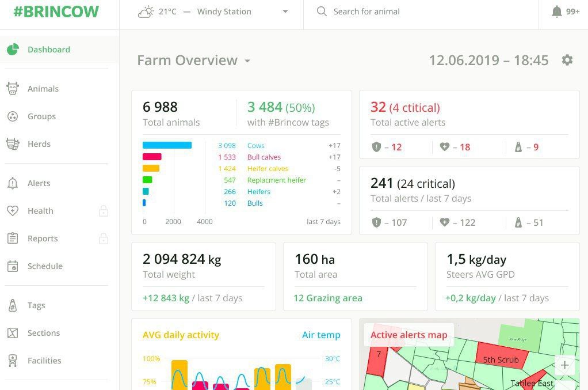Click the Cows category label
This screenshot has height=390, width=588.
point(256,146)
